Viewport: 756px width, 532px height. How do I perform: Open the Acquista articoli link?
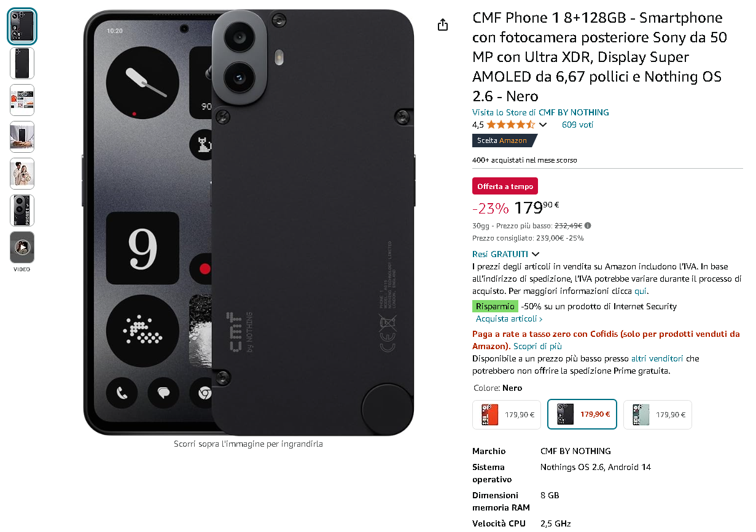(509, 319)
